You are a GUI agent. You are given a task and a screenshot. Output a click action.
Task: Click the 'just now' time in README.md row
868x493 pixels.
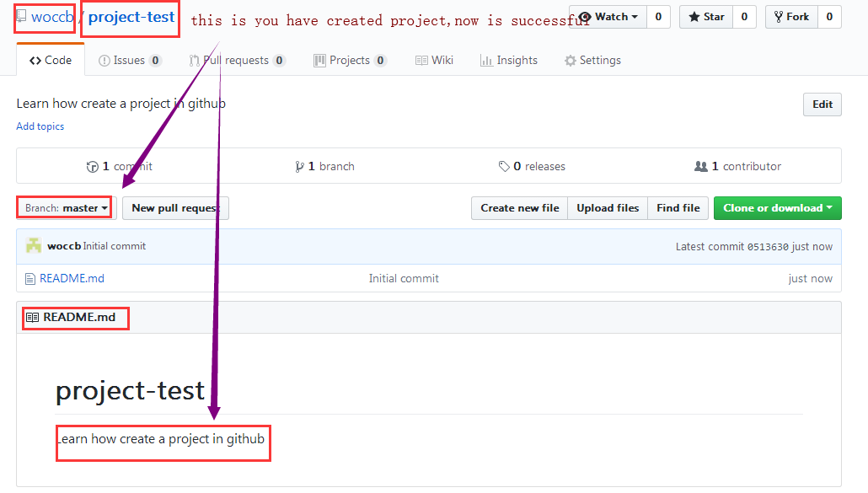(x=811, y=279)
